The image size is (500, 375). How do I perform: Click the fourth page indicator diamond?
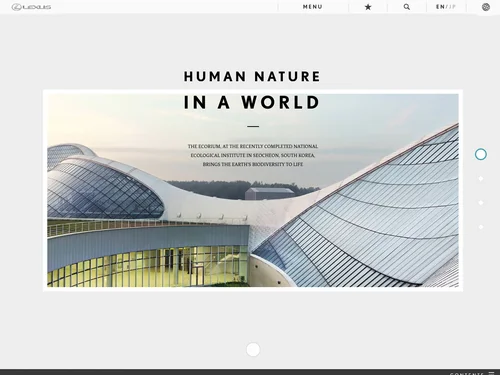[481, 227]
